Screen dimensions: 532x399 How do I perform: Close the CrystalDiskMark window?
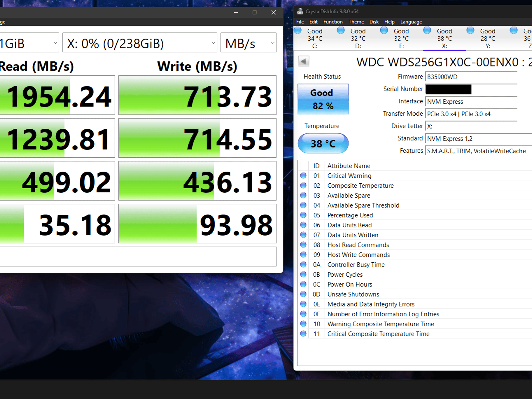[x=274, y=12]
